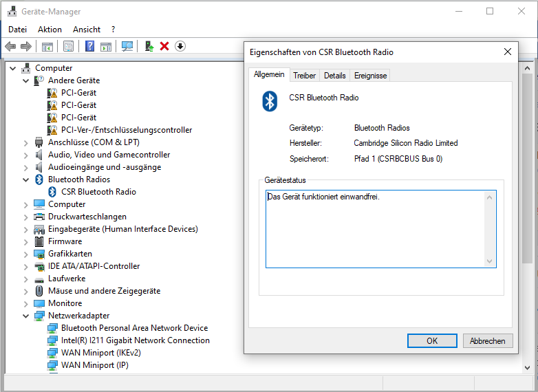Click the device tree scrollbar down arrow
Screen dimensions: 538x392
[x=528, y=368]
